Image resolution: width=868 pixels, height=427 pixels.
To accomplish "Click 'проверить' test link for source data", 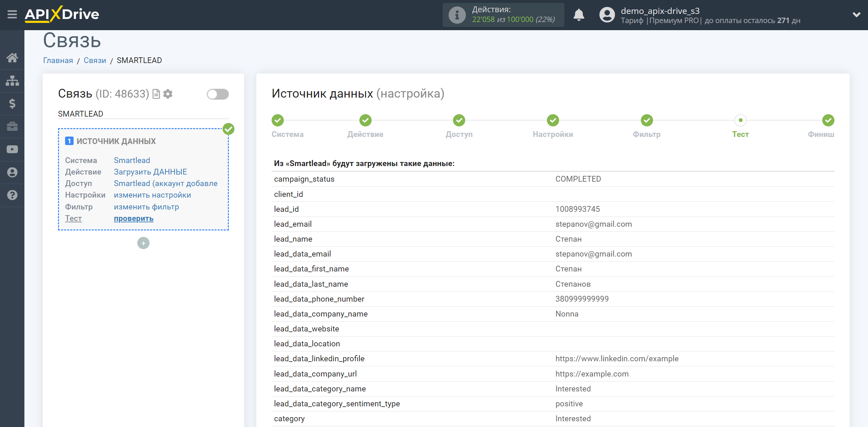I will point(133,218).
